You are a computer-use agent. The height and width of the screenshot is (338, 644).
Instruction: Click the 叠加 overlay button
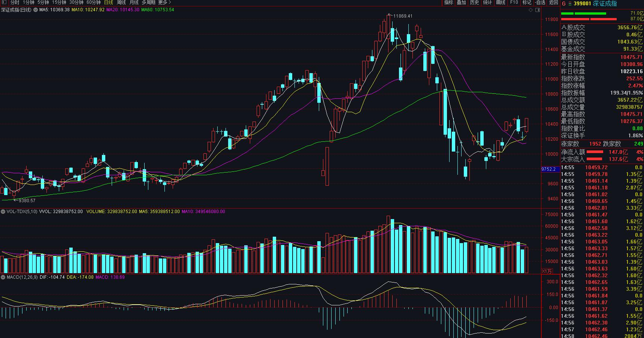pos(461,3)
